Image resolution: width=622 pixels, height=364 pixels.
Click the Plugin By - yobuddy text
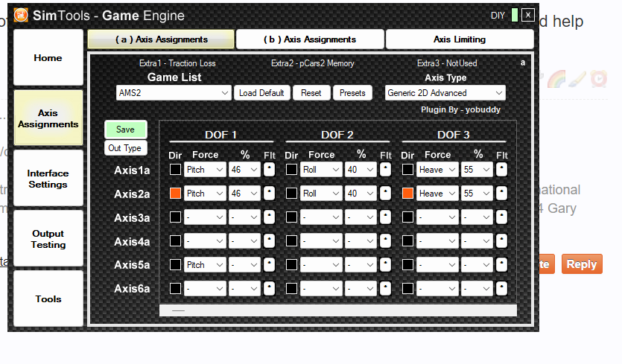point(460,109)
